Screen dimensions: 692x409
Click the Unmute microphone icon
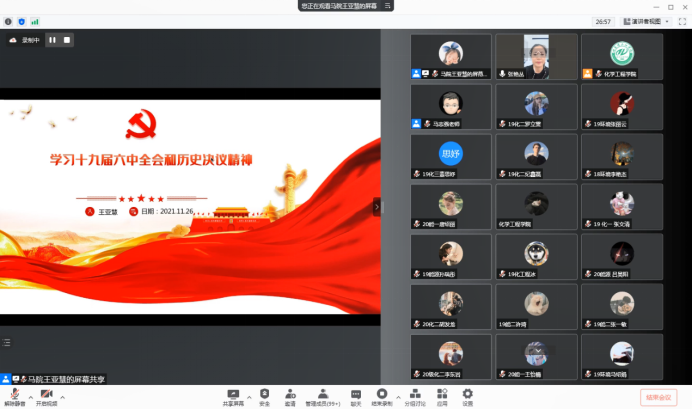coord(14,395)
